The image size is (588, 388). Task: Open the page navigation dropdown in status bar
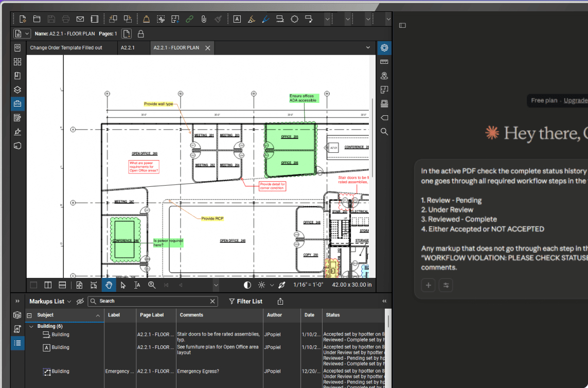(x=216, y=285)
